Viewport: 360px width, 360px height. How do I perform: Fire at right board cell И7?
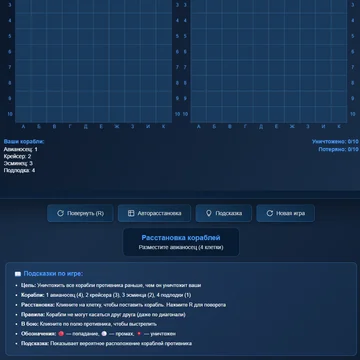tap(324, 67)
